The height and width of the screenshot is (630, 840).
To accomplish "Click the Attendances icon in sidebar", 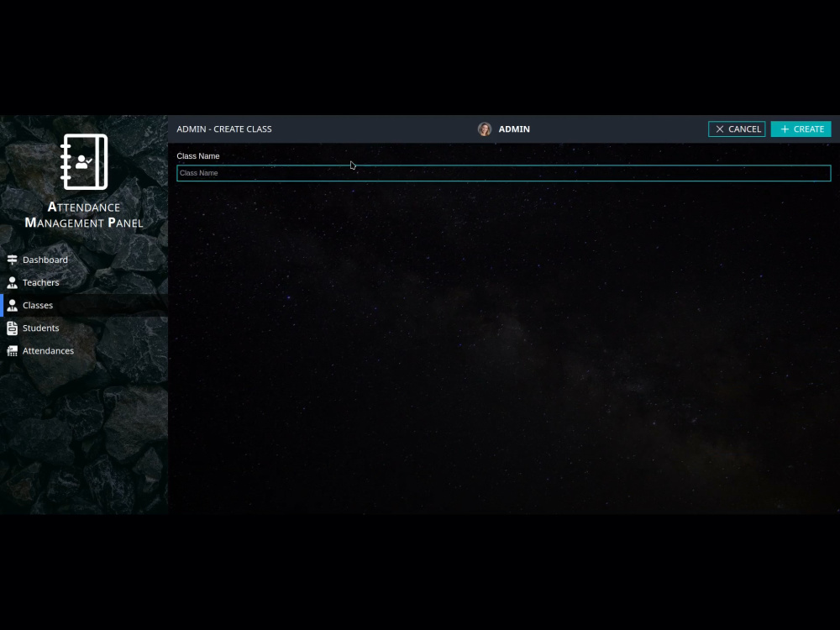I will pyautogui.click(x=13, y=351).
